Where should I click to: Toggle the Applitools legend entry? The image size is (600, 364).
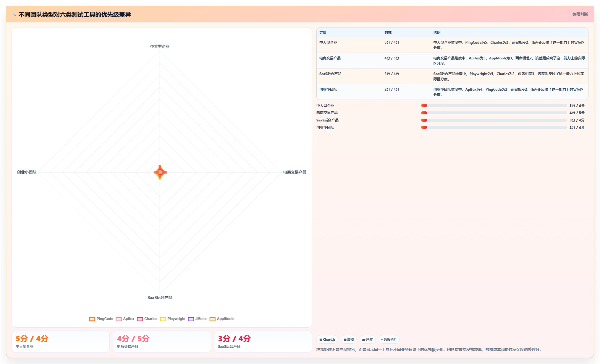(x=222, y=319)
